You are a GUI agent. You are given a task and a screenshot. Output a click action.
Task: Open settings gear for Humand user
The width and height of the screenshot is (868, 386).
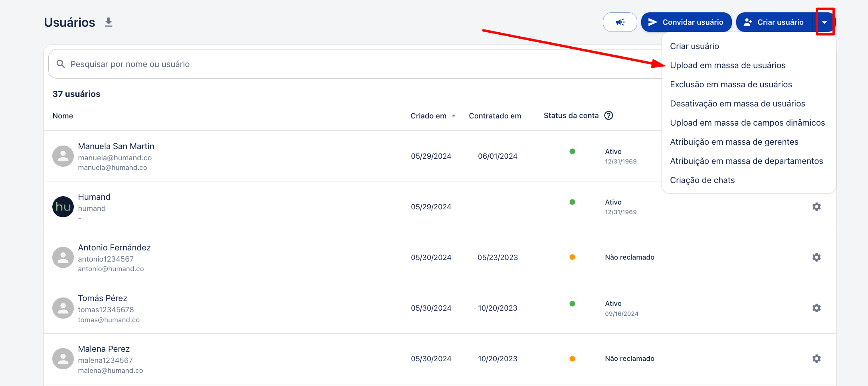tap(816, 207)
